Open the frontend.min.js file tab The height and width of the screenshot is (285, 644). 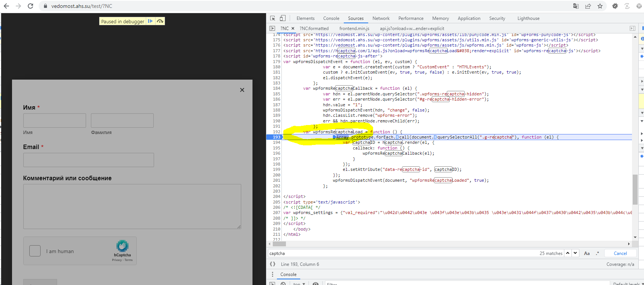click(354, 29)
